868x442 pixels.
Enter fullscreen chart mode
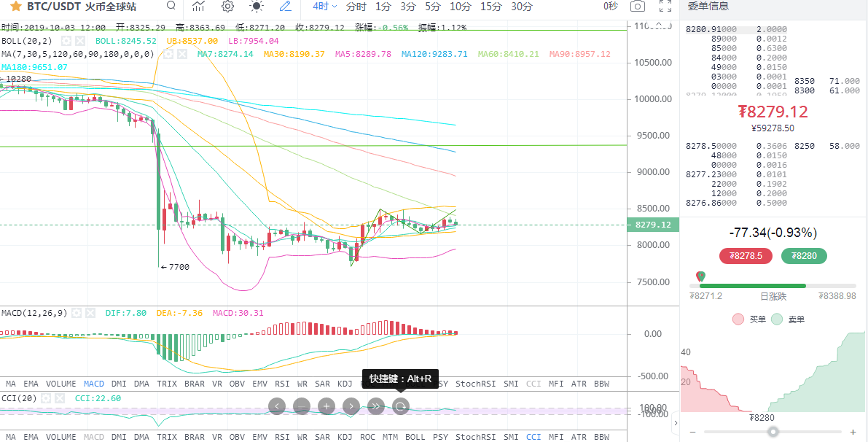(x=665, y=7)
